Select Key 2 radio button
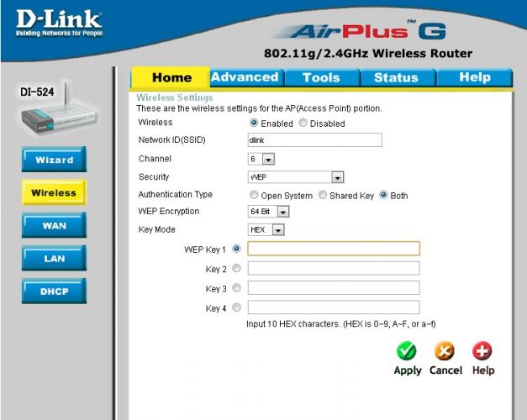This screenshot has width=527, height=420. pos(237,268)
